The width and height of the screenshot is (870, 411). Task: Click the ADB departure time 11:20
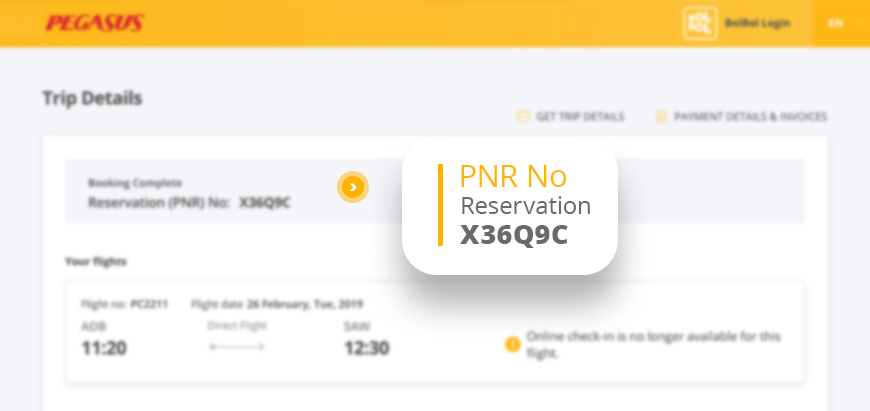click(104, 348)
